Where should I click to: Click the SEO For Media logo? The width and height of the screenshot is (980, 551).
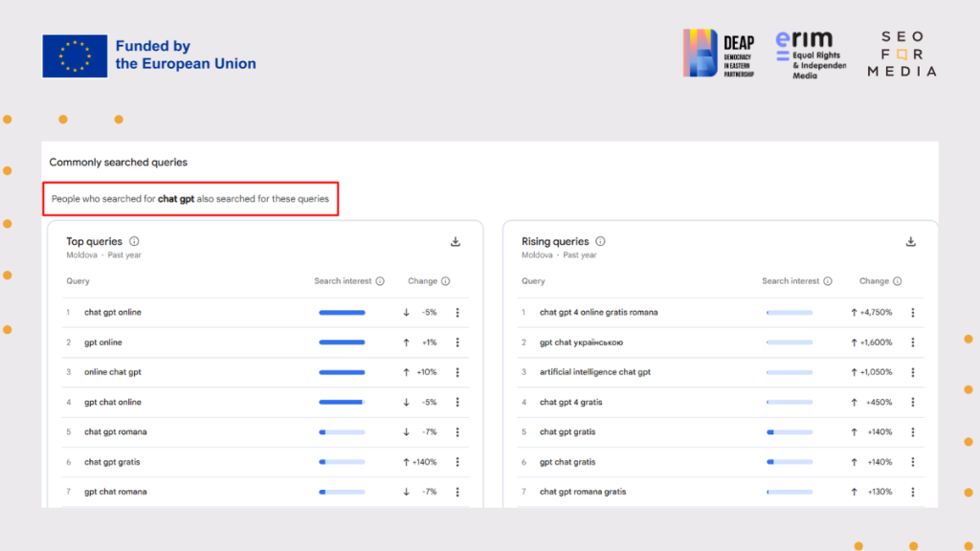pos(902,55)
